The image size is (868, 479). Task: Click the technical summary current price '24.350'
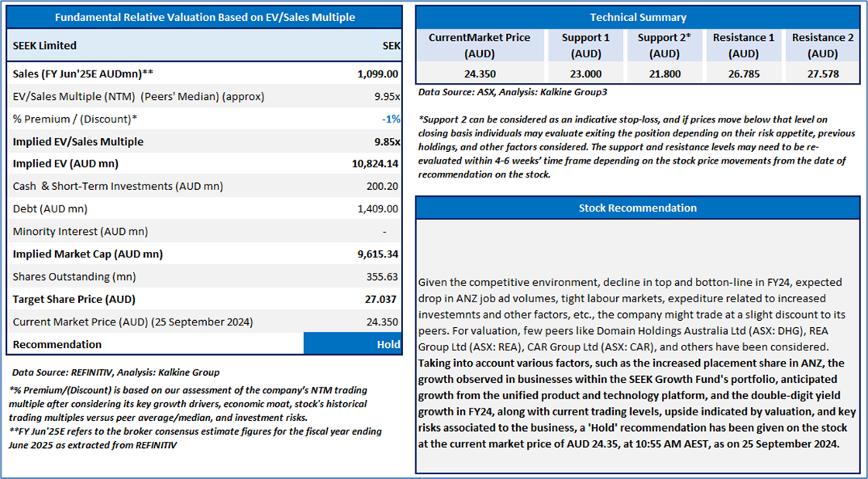pyautogui.click(x=480, y=73)
